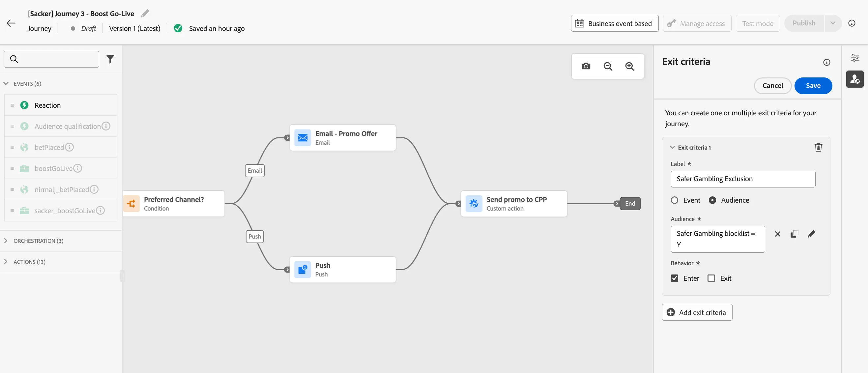The width and height of the screenshot is (868, 373).
Task: Edit journey name with pencil icon
Action: 145,14
